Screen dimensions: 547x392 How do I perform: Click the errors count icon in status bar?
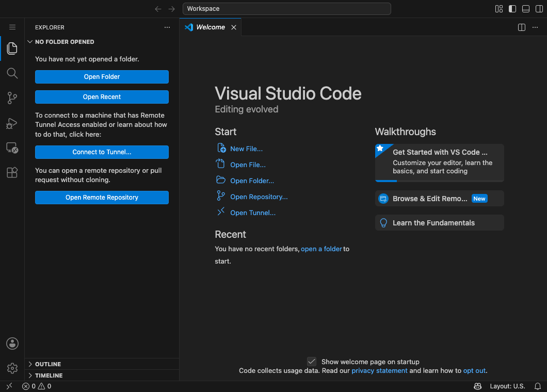tap(26, 386)
